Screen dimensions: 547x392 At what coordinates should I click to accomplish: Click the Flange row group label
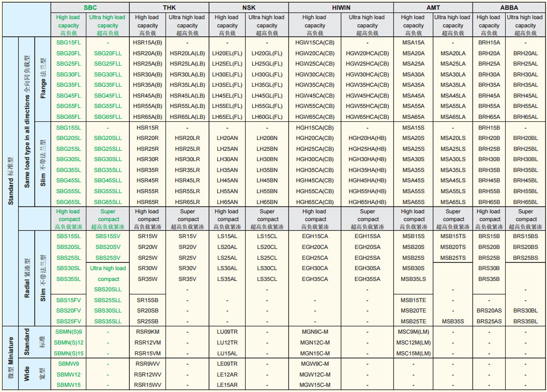[x=43, y=79]
